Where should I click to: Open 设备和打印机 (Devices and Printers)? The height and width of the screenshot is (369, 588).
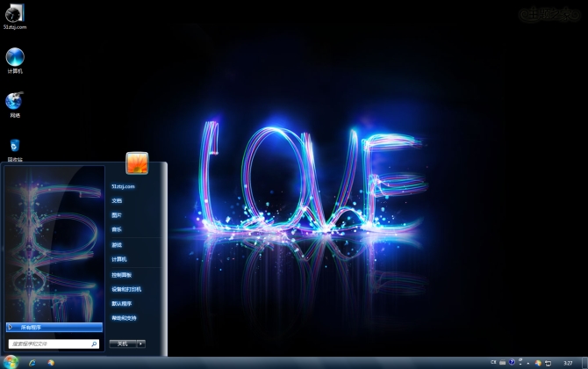click(x=126, y=289)
